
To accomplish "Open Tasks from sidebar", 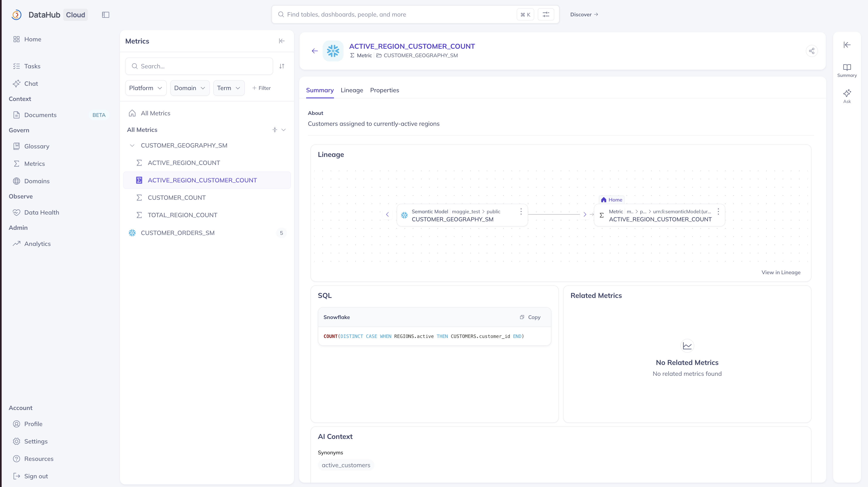I will [32, 66].
